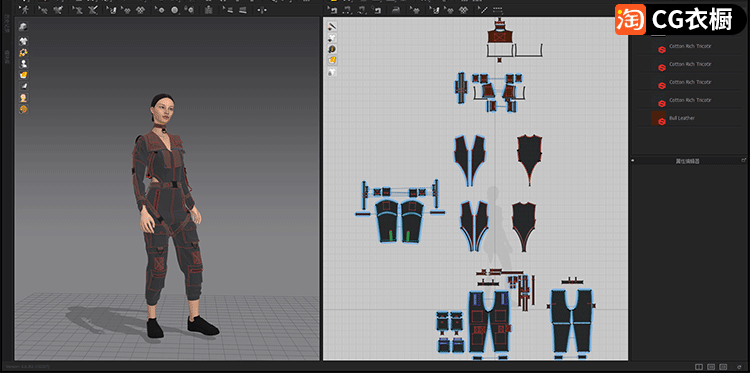Collapse the 属性编辑器 panel using its arrow

(633, 161)
